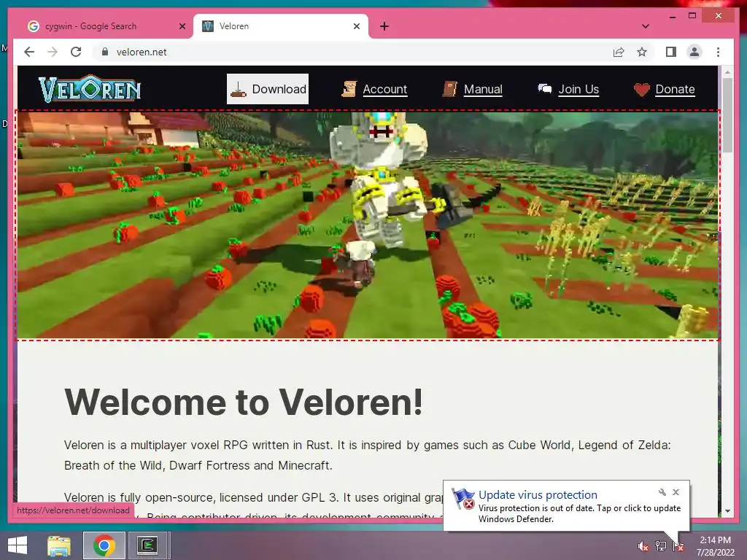The height and width of the screenshot is (560, 747).
Task: Open the Chrome profile avatar menu
Action: coord(694,52)
